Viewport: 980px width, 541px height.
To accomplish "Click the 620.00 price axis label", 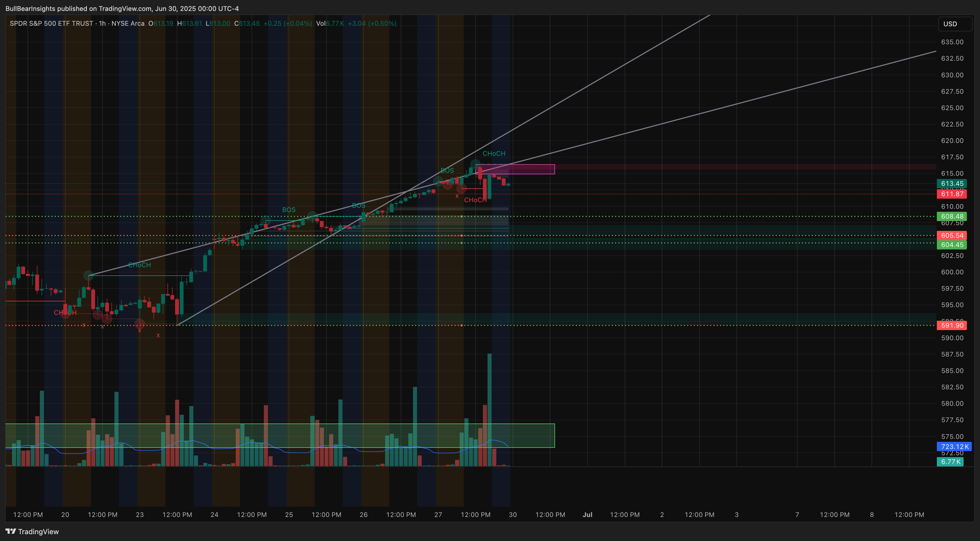I will pyautogui.click(x=952, y=141).
